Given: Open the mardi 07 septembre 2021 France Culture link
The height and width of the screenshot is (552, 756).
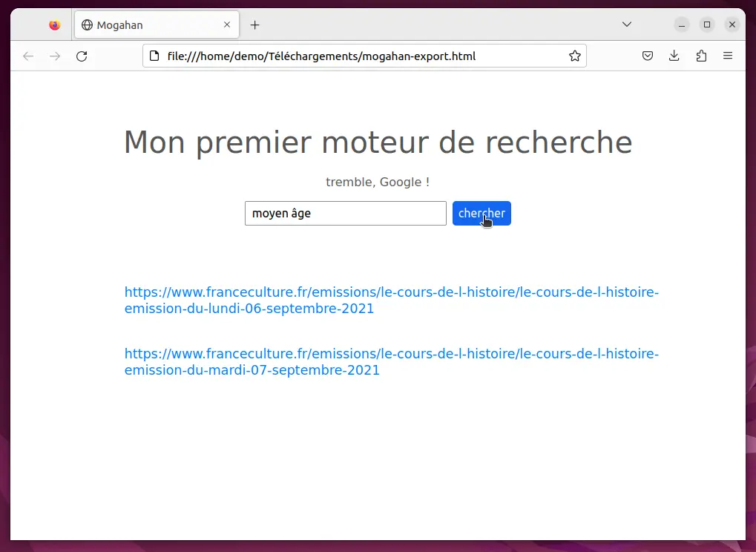Looking at the screenshot, I should [x=391, y=361].
